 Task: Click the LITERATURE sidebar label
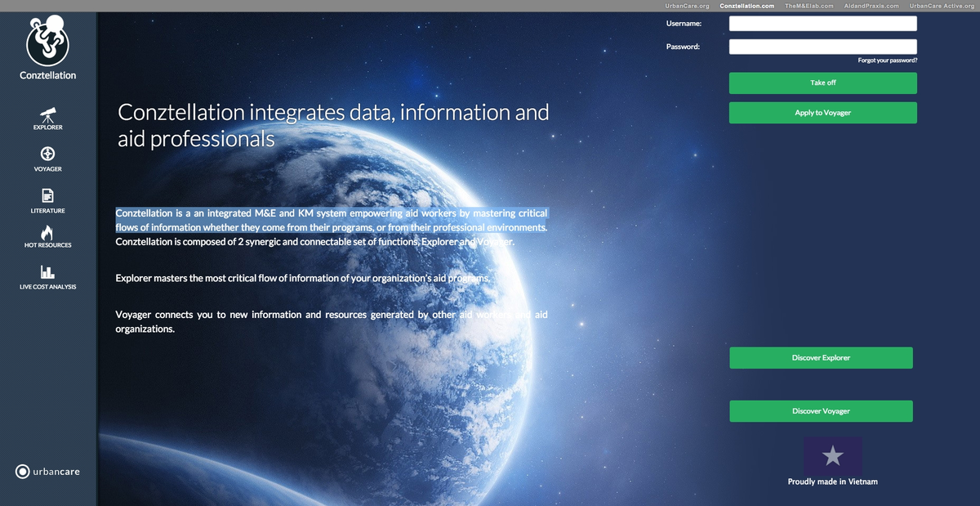[x=47, y=211]
